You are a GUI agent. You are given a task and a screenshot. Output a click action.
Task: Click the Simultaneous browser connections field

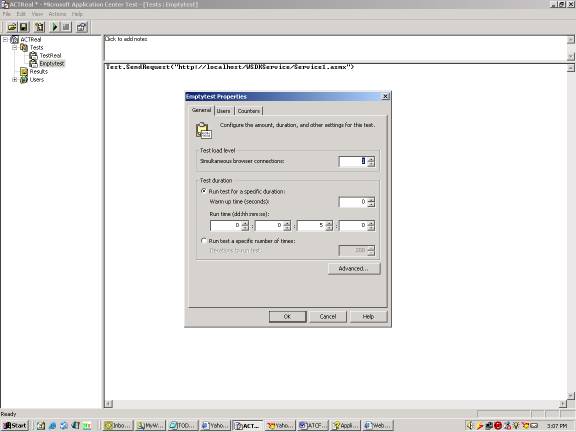click(x=353, y=161)
